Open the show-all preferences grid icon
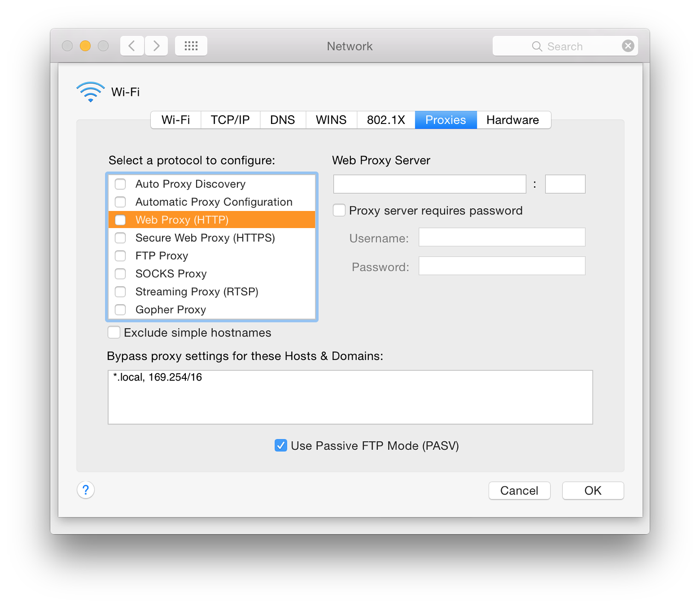This screenshot has height=606, width=700. (191, 46)
